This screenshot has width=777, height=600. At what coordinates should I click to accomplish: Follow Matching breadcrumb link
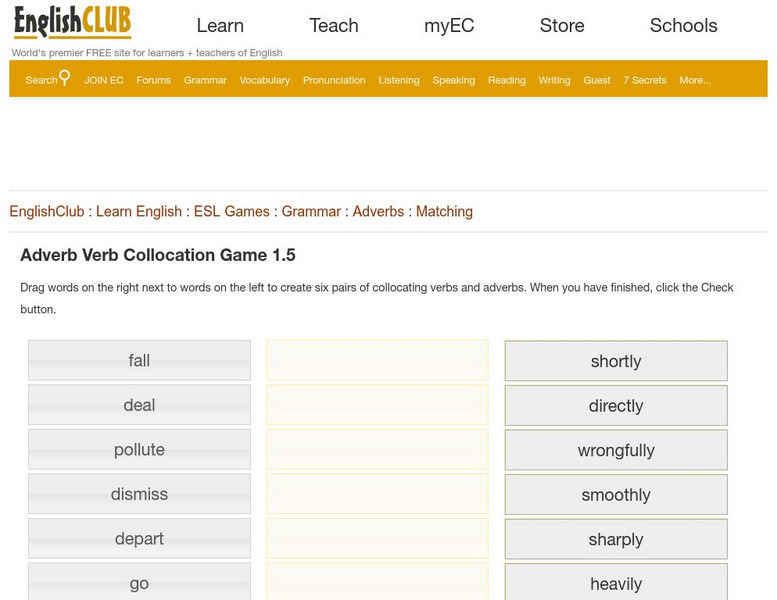coord(444,212)
